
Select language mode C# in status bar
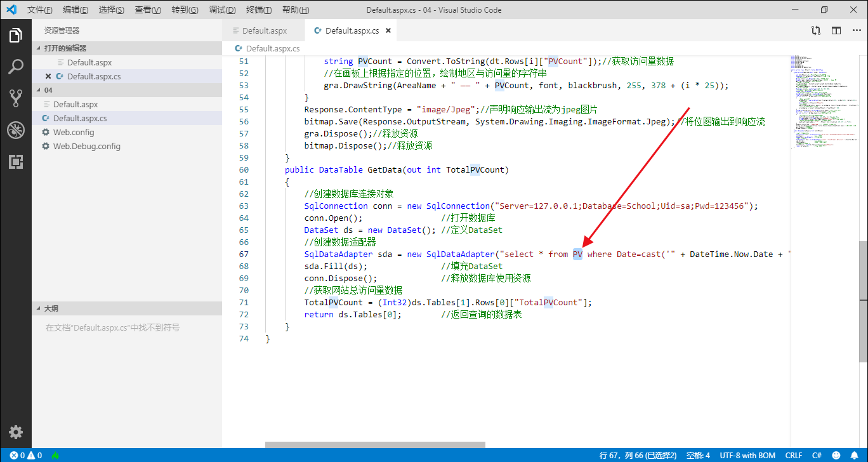coord(817,455)
